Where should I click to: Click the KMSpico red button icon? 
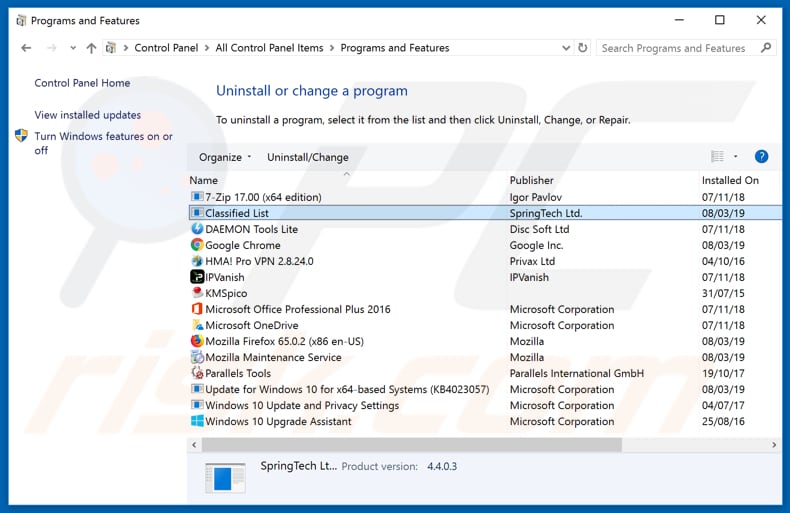click(x=197, y=293)
